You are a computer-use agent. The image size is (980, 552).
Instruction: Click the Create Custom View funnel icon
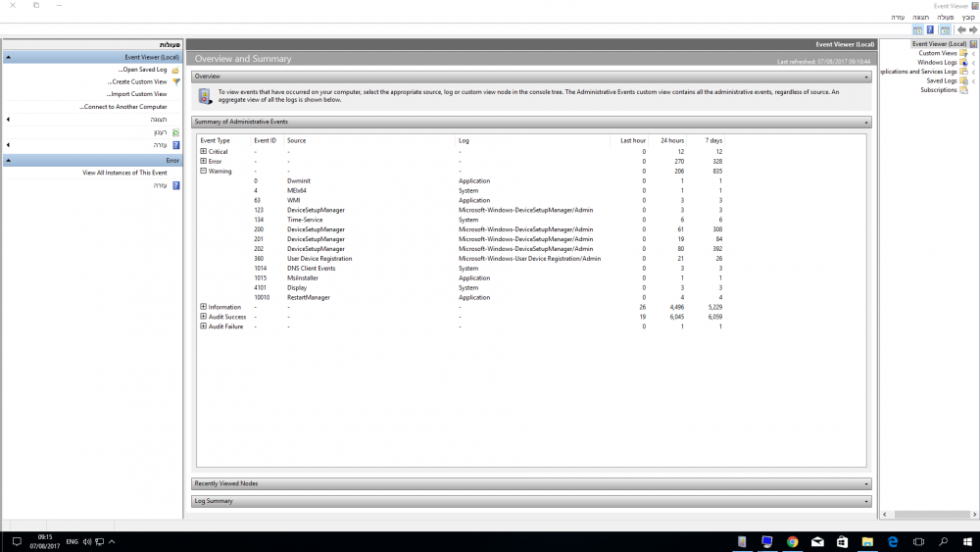tap(175, 82)
